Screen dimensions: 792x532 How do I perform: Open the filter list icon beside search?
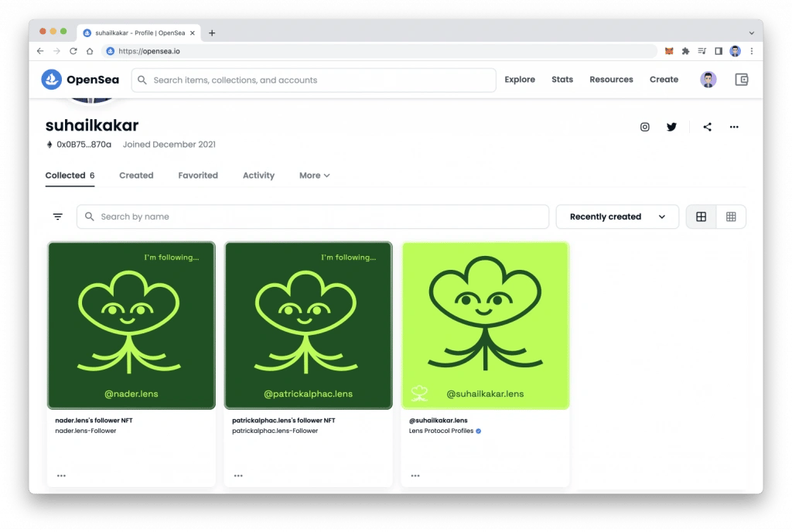pos(58,217)
